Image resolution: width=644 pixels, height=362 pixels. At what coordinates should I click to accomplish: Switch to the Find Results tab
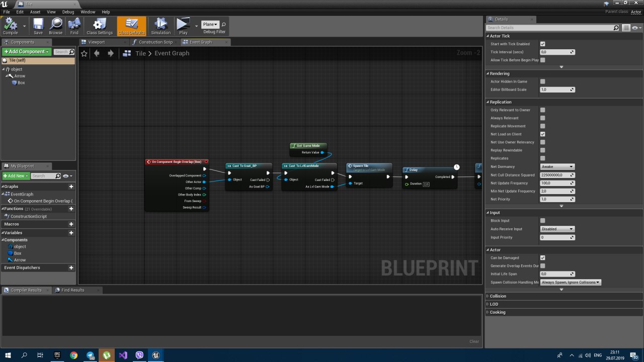point(73,290)
